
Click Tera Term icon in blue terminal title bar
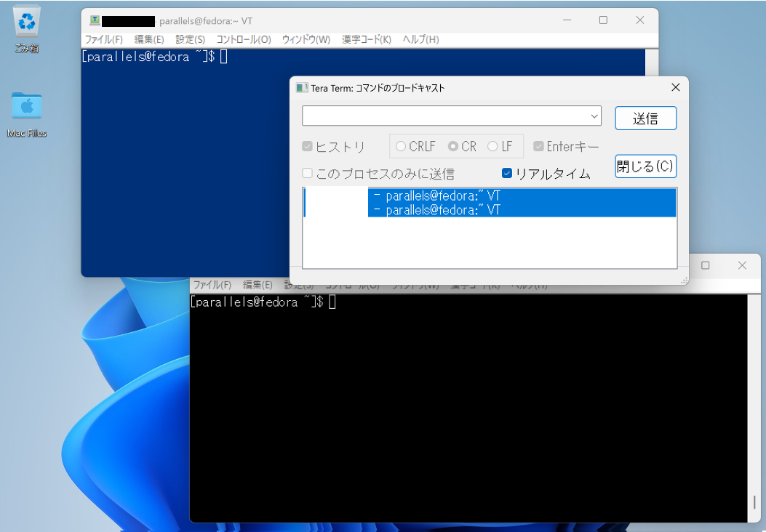[x=95, y=20]
